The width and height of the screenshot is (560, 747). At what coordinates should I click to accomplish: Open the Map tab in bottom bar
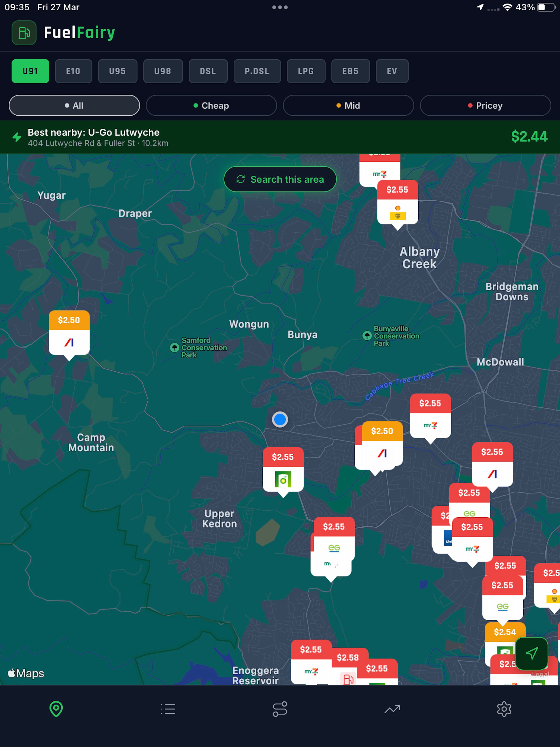tap(56, 709)
